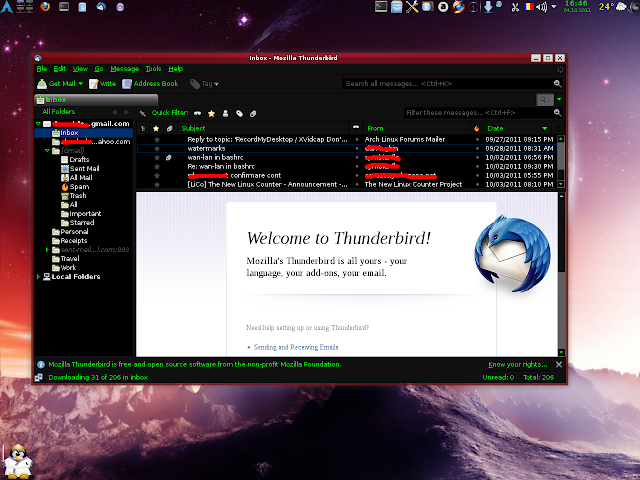640x480 pixels.
Task: Open the Tools menu
Action: pos(153,69)
